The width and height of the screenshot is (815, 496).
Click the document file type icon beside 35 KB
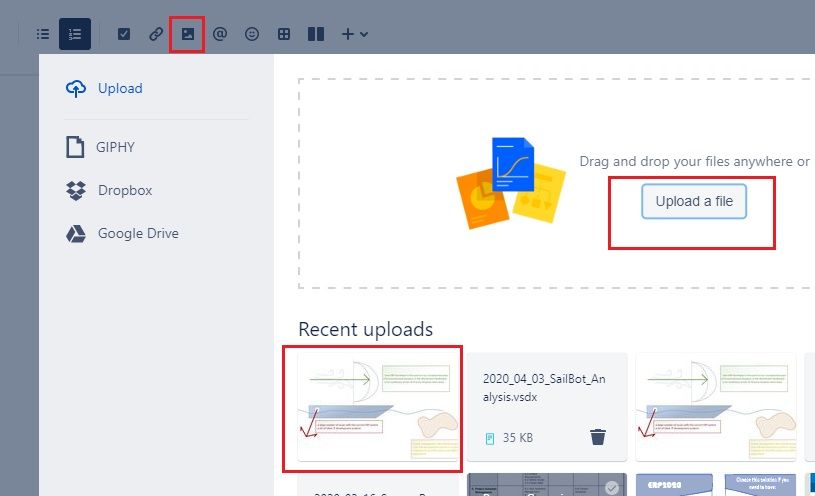click(x=490, y=438)
